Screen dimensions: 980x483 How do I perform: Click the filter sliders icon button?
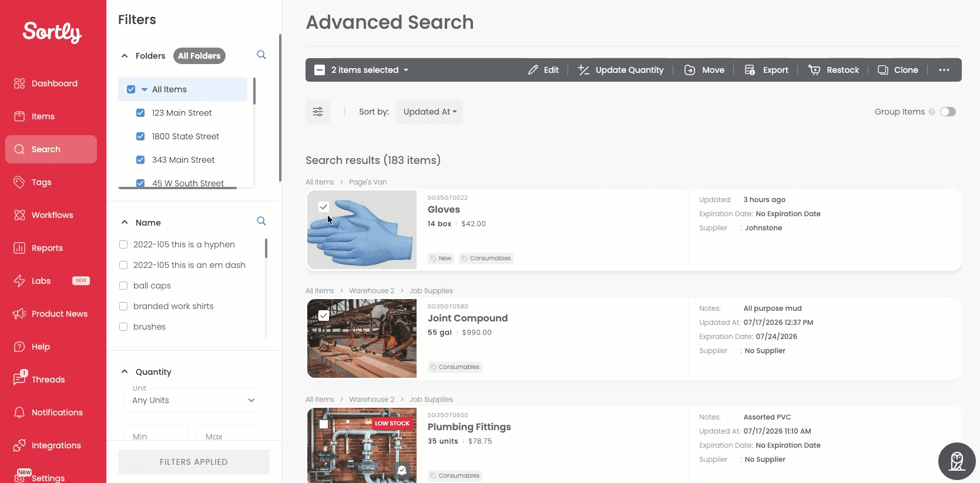click(318, 112)
